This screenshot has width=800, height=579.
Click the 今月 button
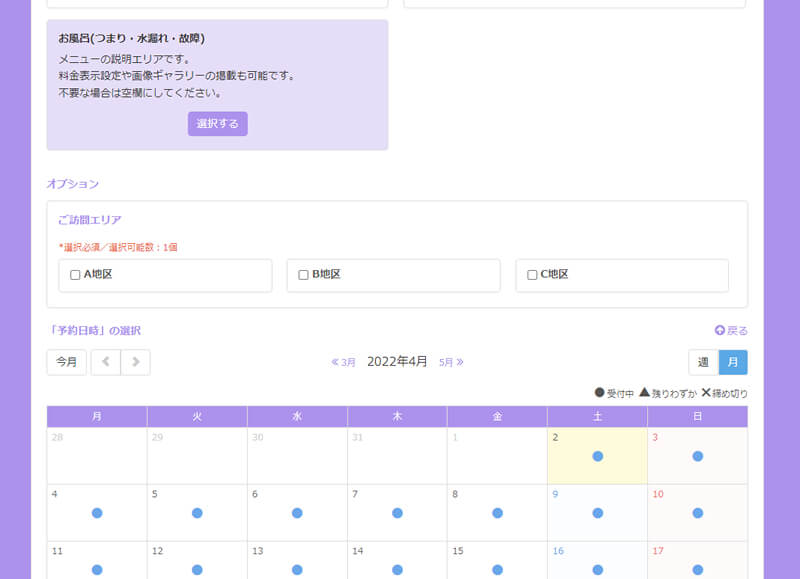[x=66, y=362]
